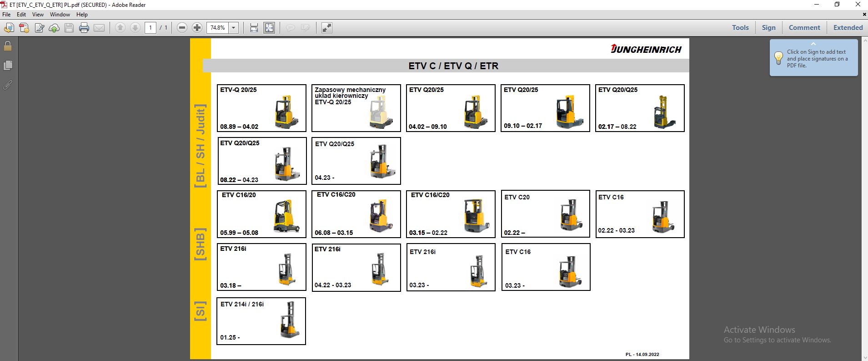This screenshot has height=361, width=868.
Task: Open ETV Q20/25 04.02 – 09.10 card
Action: [x=451, y=108]
